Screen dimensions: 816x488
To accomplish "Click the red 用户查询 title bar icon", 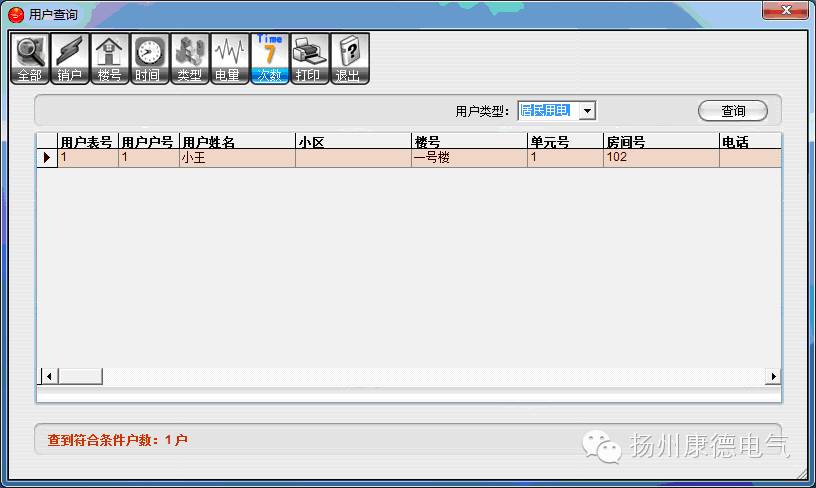I will point(16,15).
